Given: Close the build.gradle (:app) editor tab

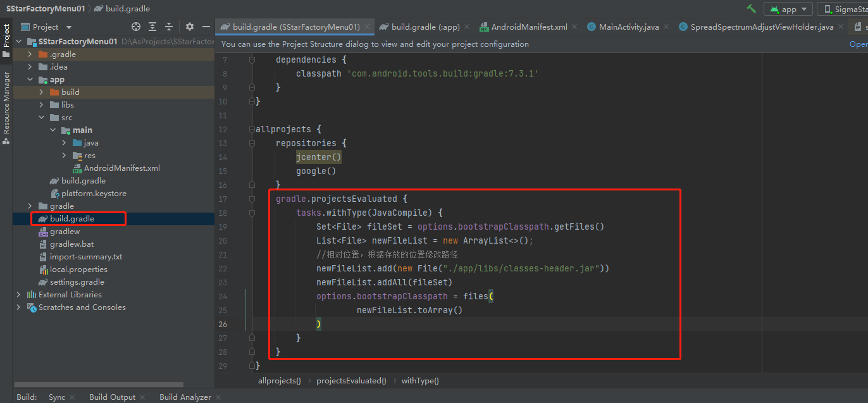Looking at the screenshot, I should pyautogui.click(x=467, y=27).
